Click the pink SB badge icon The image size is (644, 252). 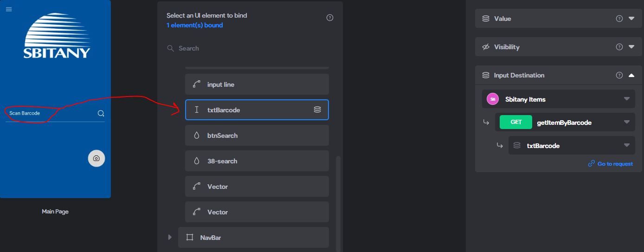[x=493, y=99]
